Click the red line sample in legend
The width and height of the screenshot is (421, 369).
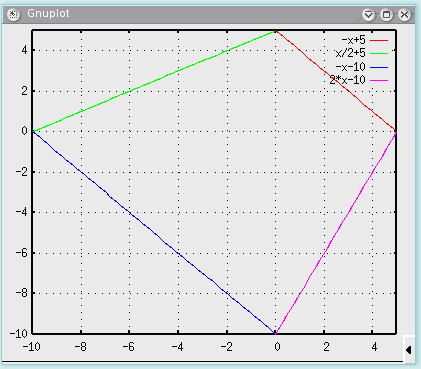tap(379, 40)
